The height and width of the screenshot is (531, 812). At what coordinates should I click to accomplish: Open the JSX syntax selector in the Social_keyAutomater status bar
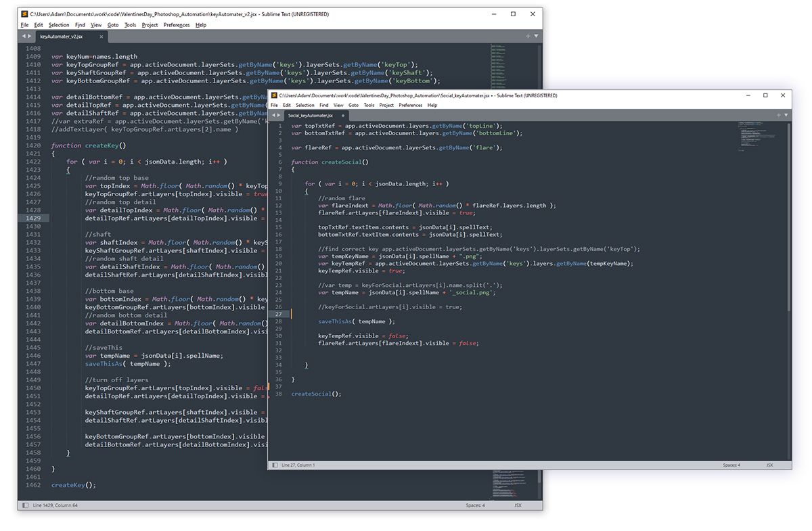pos(769,465)
